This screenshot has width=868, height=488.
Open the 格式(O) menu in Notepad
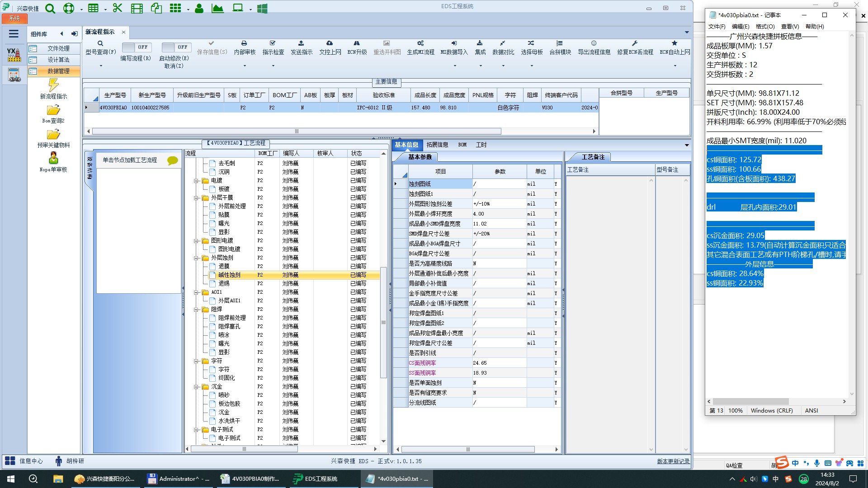coord(765,27)
